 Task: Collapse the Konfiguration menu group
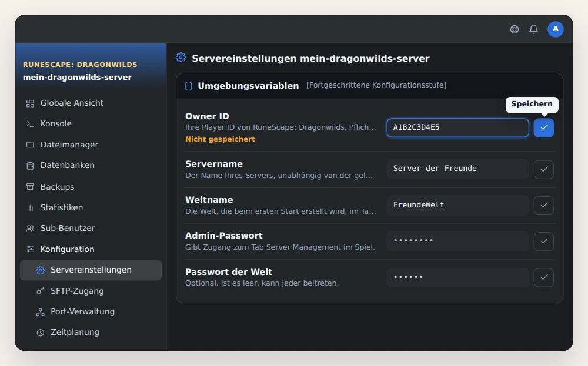click(x=91, y=249)
